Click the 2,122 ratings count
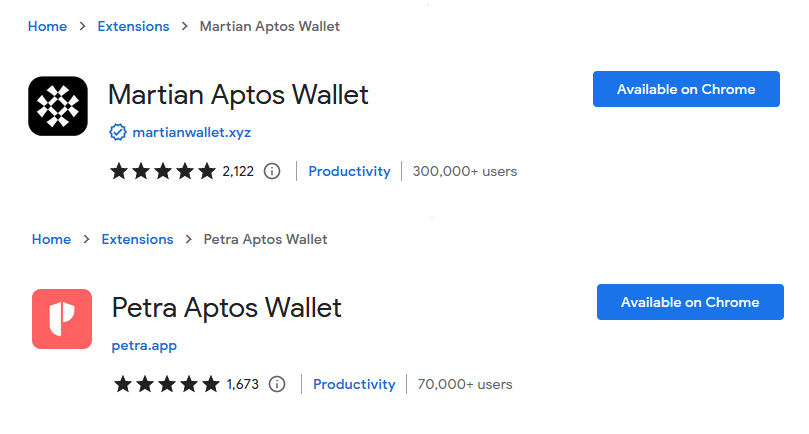This screenshot has width=809, height=434. tap(238, 171)
